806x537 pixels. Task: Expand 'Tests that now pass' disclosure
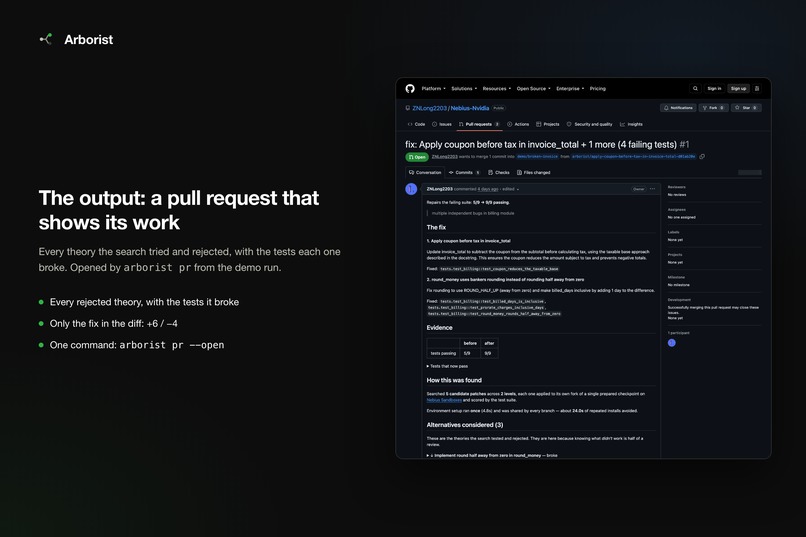(447, 366)
